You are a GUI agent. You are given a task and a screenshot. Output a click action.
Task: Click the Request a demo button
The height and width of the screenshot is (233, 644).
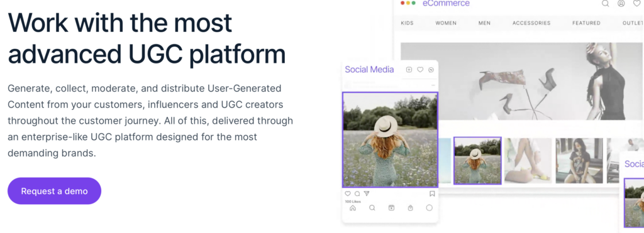[54, 191]
